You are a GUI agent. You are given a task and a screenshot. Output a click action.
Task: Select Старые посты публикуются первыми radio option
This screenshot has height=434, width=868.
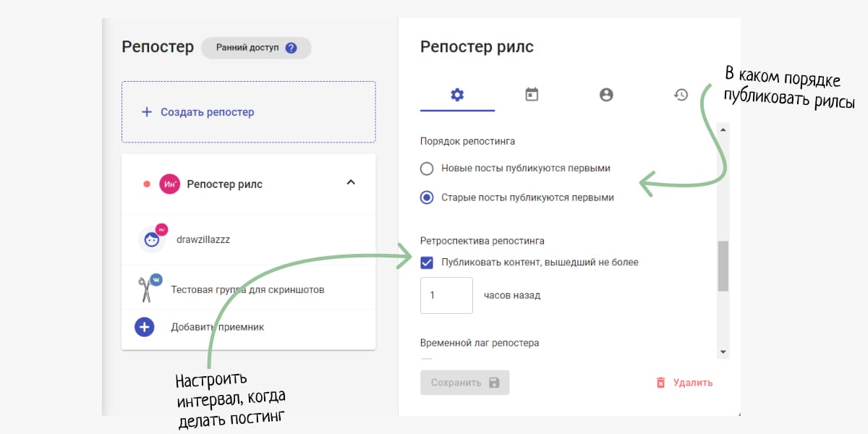point(427,197)
